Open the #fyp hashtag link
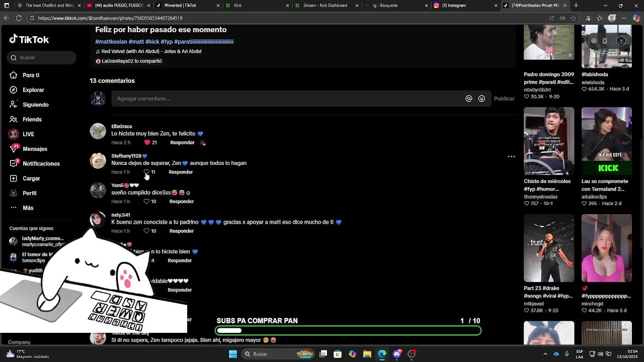The height and width of the screenshot is (362, 644). [x=167, y=42]
